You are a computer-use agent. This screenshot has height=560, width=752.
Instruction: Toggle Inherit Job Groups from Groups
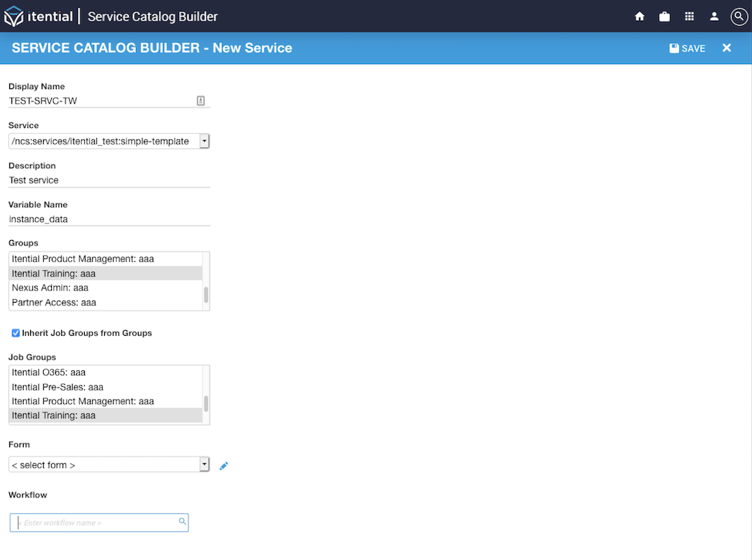click(16, 333)
